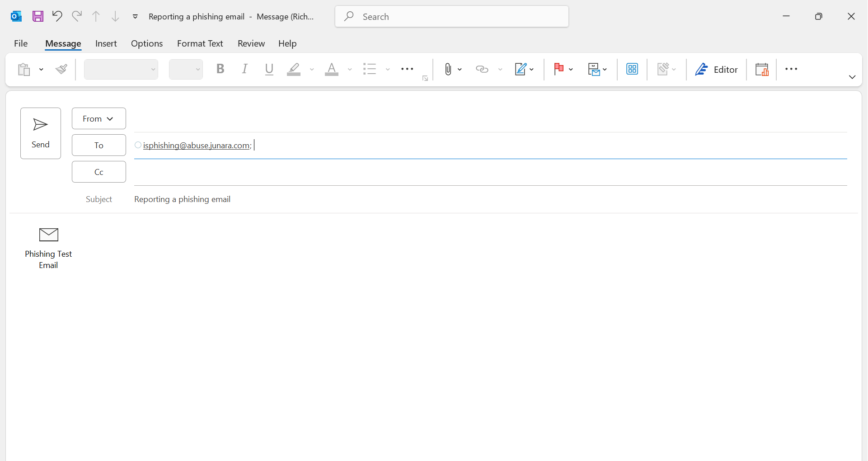Image resolution: width=868 pixels, height=461 pixels.
Task: Open the Follow Up flag menu
Action: [x=563, y=69]
